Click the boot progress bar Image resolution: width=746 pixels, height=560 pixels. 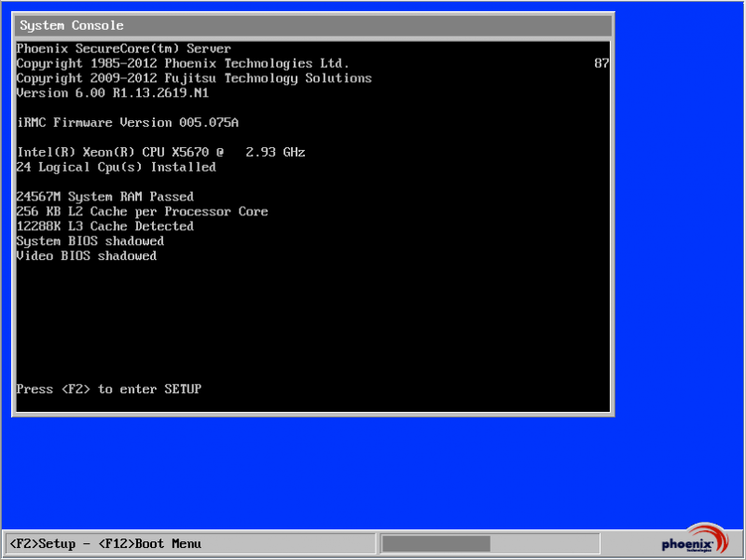click(436, 543)
